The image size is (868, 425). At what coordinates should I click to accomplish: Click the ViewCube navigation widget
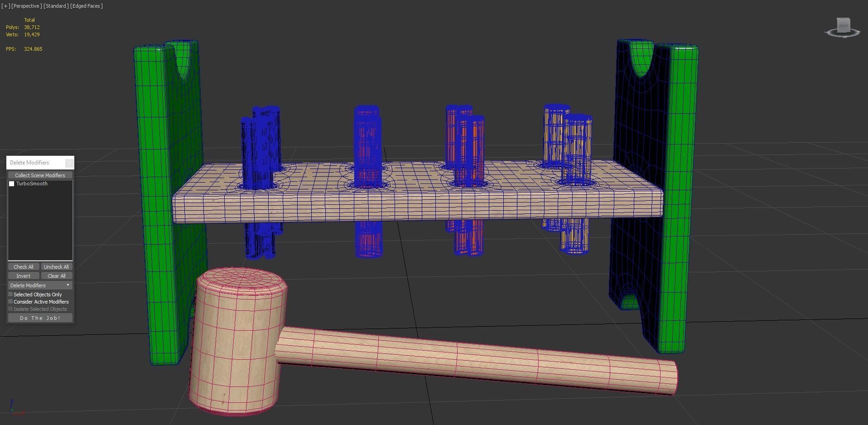(843, 28)
